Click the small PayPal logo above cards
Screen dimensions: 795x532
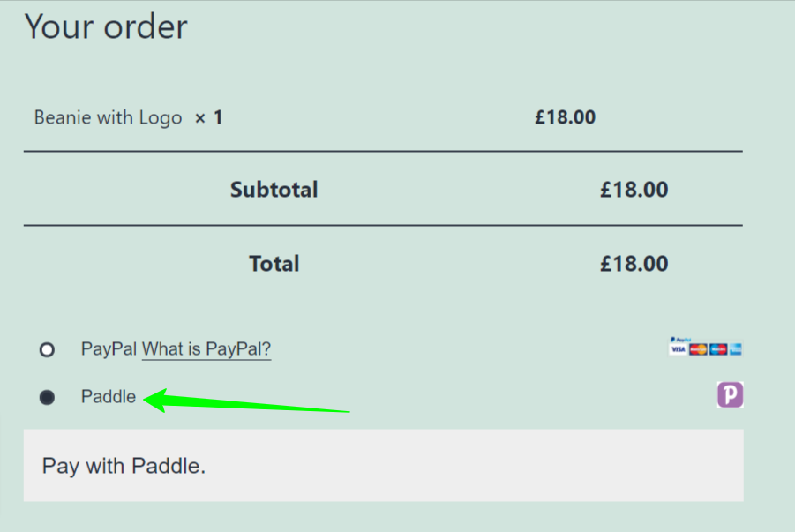(x=680, y=340)
